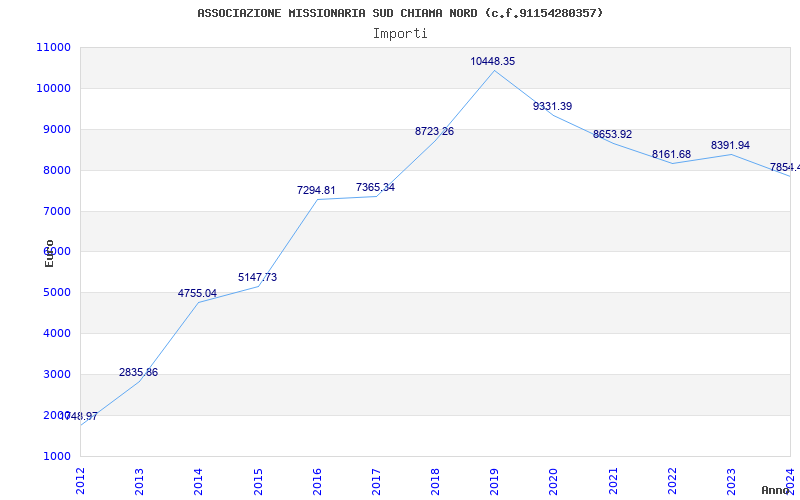Click the 2018 x-axis year label
Viewport: 800px width, 500px height.
pyautogui.click(x=435, y=481)
